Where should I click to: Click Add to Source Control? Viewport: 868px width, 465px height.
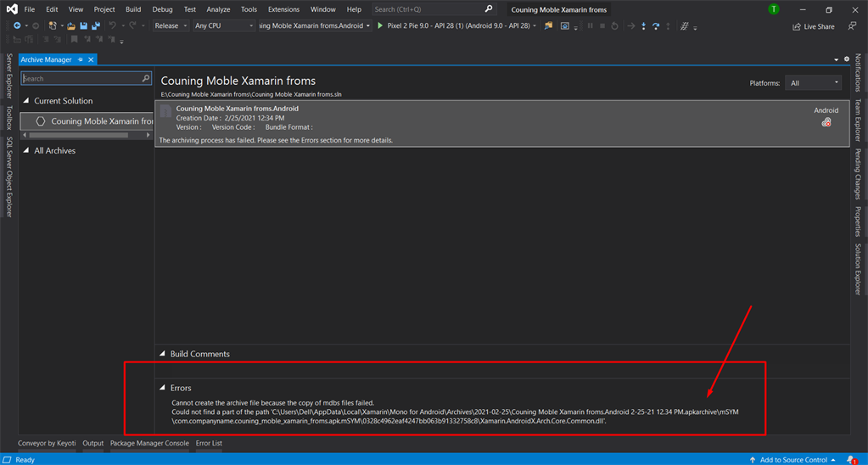point(792,459)
